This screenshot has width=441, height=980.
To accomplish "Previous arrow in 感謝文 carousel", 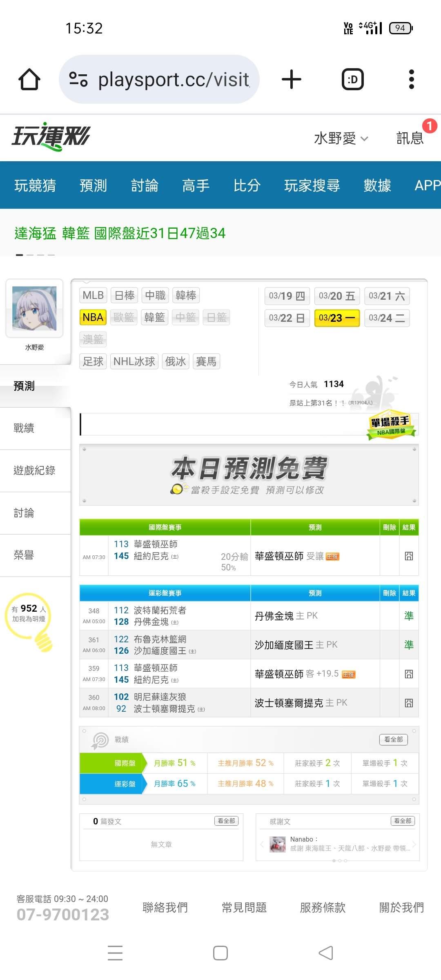I will tap(262, 844).
